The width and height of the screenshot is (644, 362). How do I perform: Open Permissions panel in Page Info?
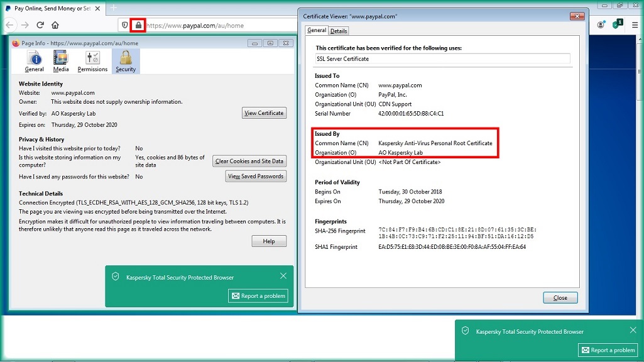[92, 62]
